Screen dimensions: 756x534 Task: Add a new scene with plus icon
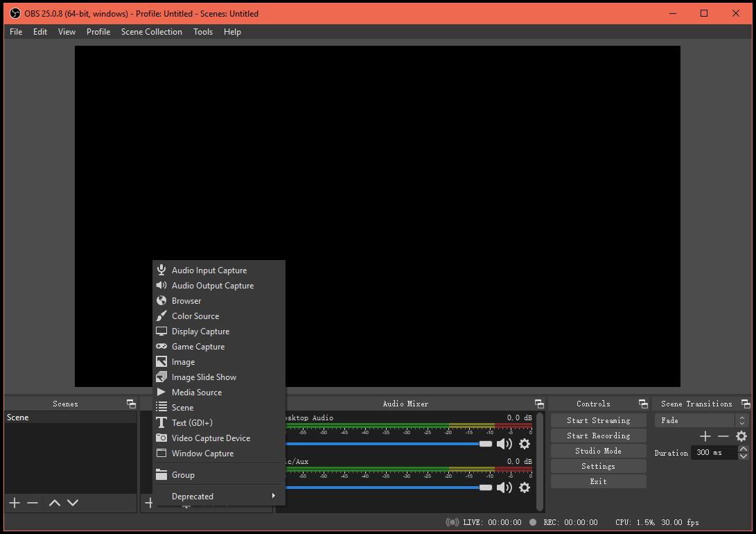coord(15,503)
